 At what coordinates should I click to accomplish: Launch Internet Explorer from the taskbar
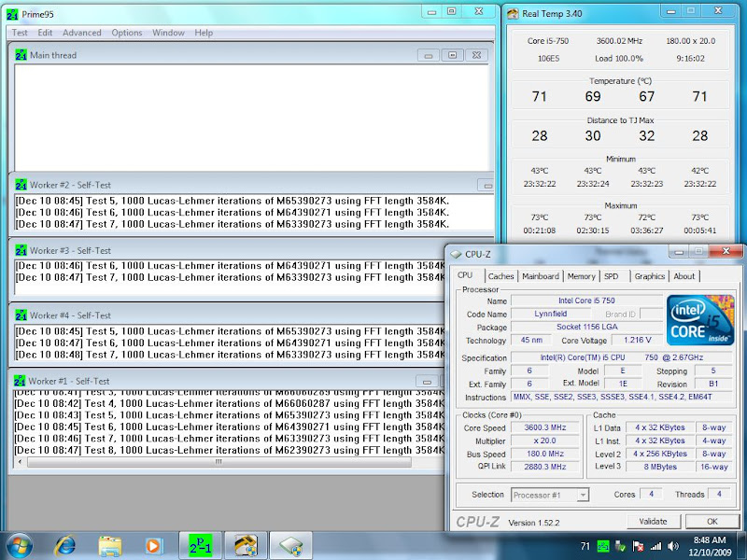[65, 544]
